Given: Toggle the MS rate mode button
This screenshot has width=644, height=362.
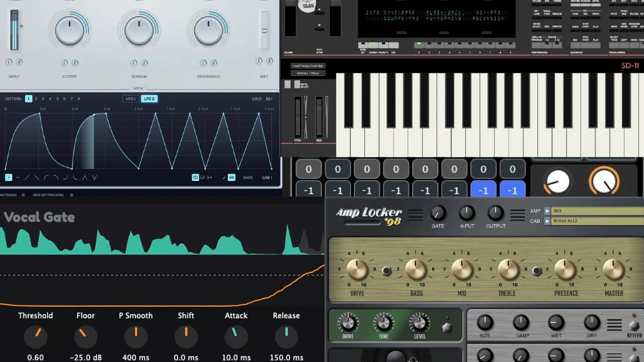Looking at the screenshot, I should click(231, 177).
